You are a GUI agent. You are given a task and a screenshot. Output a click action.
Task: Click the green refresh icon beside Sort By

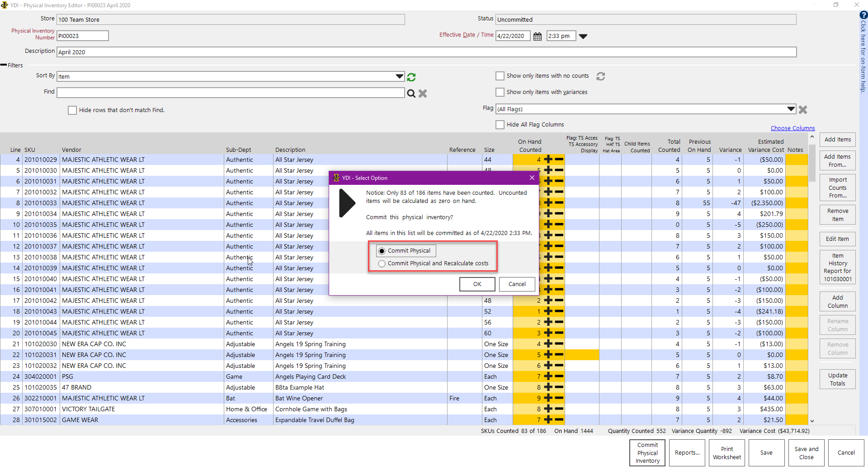pyautogui.click(x=411, y=77)
